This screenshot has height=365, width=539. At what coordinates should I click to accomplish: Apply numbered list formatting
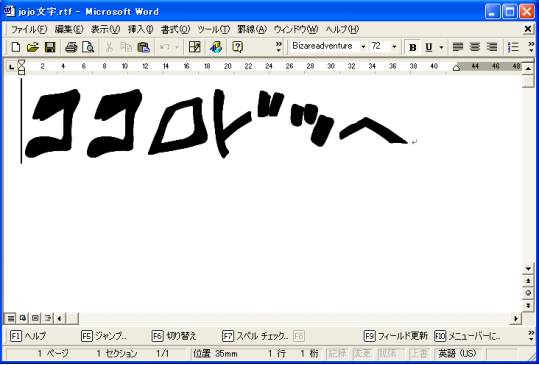coord(513,47)
